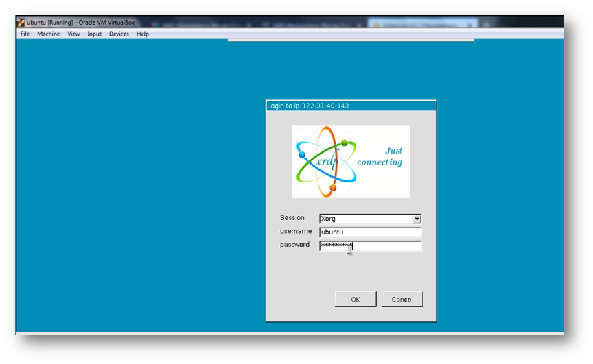Focus the password input field

coord(370,246)
